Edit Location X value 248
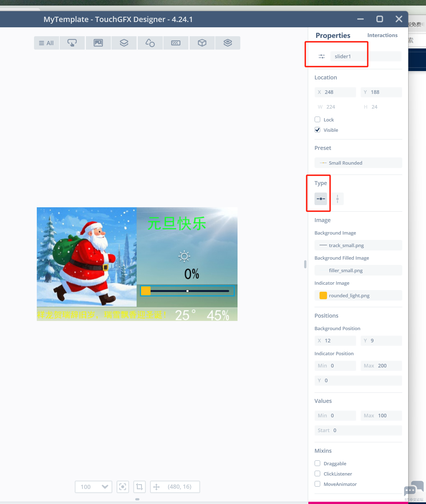426x504 pixels. 335,92
